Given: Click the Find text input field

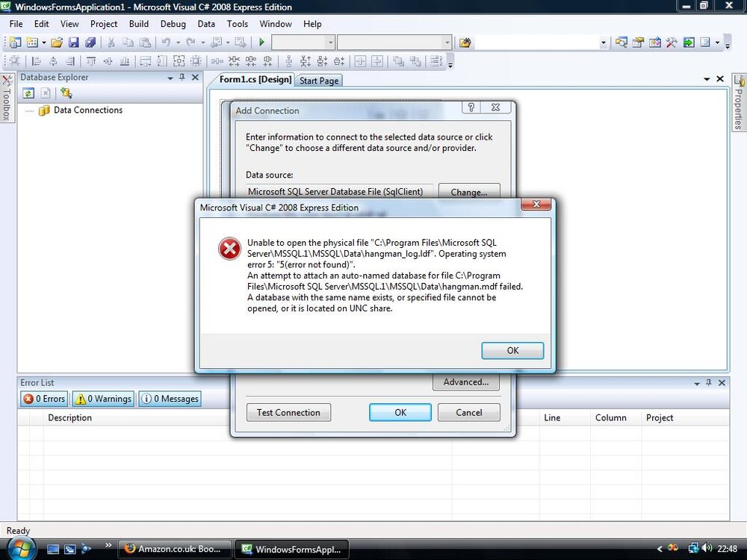Looking at the screenshot, I should point(537,43).
